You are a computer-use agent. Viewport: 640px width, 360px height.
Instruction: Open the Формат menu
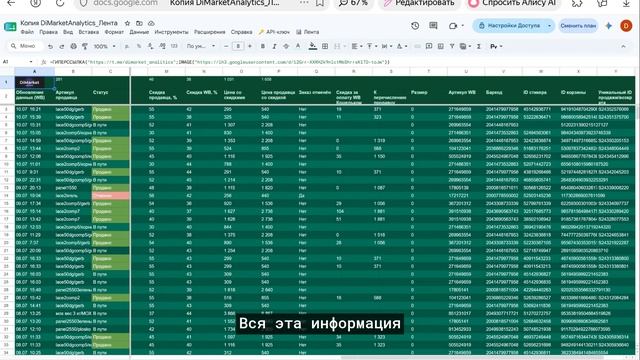click(x=114, y=32)
